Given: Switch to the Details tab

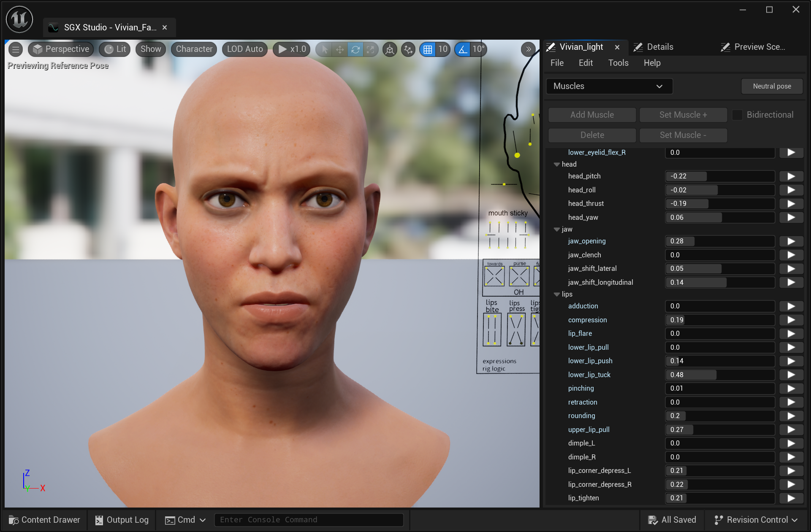Looking at the screenshot, I should pos(659,47).
